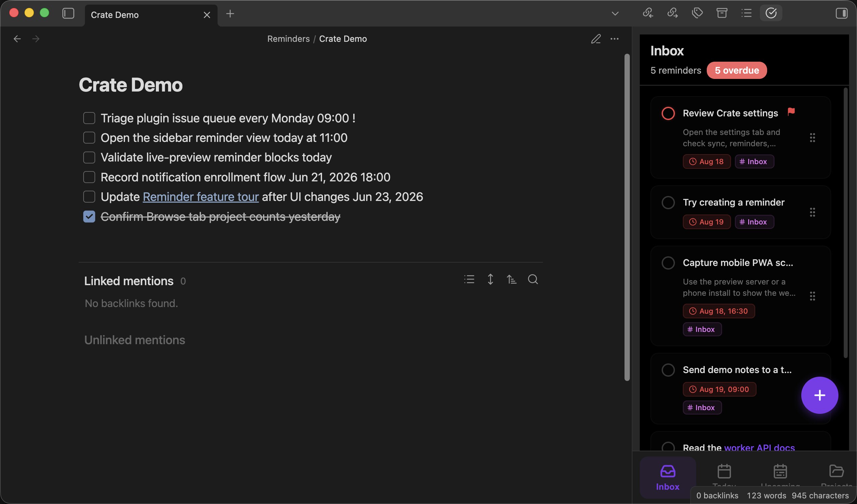The height and width of the screenshot is (504, 857).
Task: Navigate back with the left arrow
Action: [17, 39]
